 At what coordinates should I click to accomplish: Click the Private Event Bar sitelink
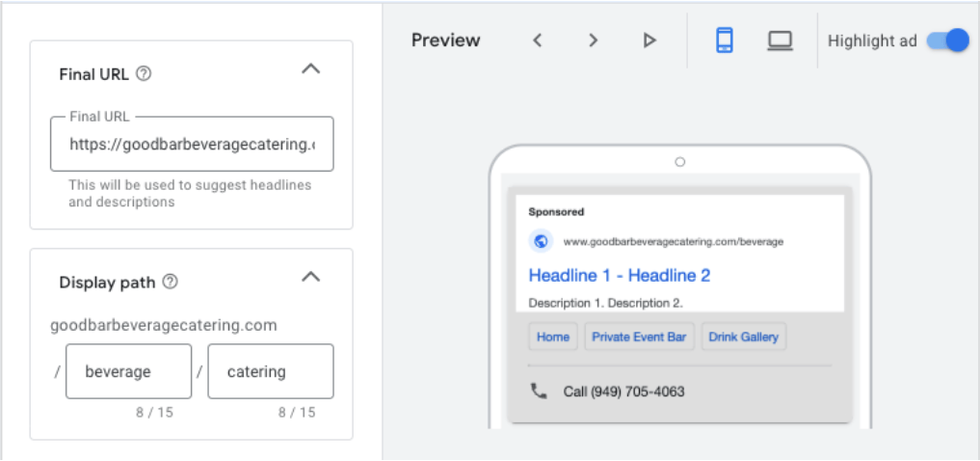(x=639, y=337)
